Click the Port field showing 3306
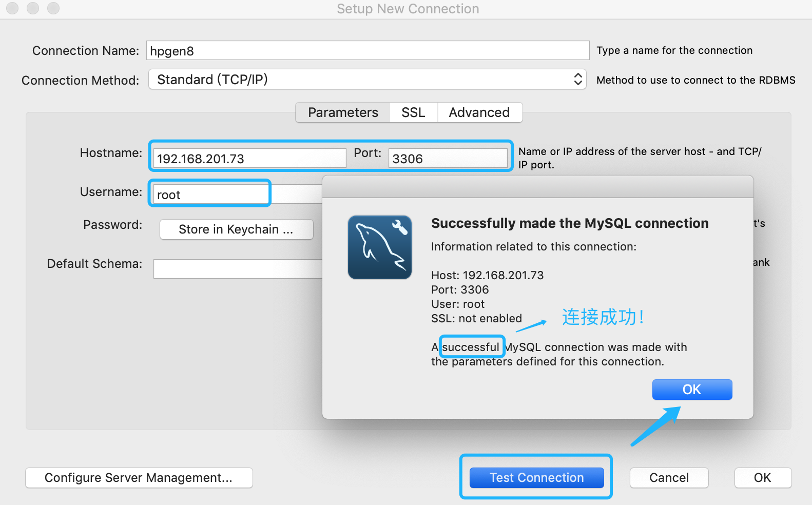Image resolution: width=812 pixels, height=505 pixels. coord(448,159)
